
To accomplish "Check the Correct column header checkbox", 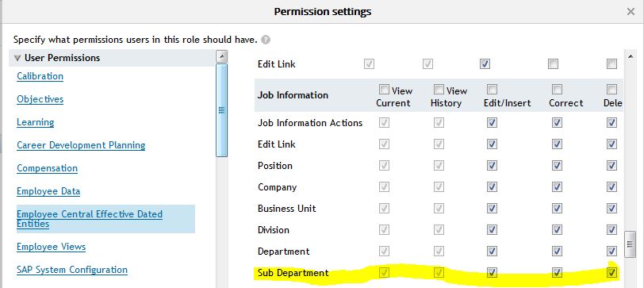I will point(557,90).
